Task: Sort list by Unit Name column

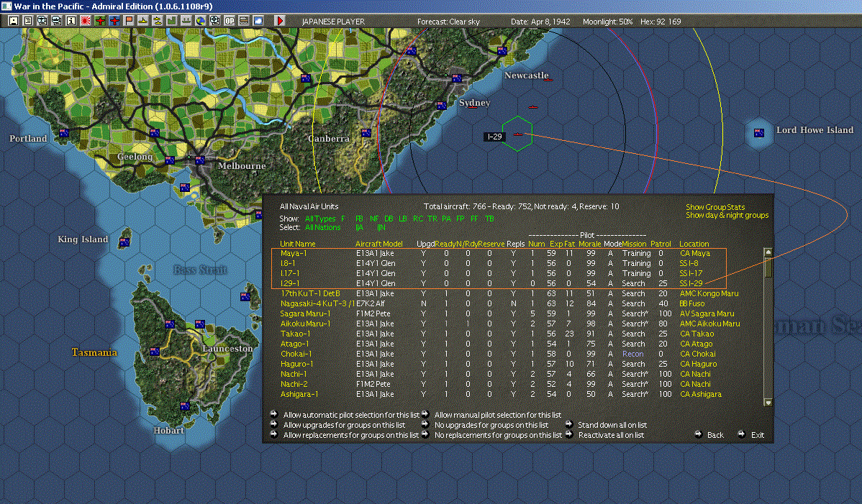Action: pyautogui.click(x=297, y=244)
